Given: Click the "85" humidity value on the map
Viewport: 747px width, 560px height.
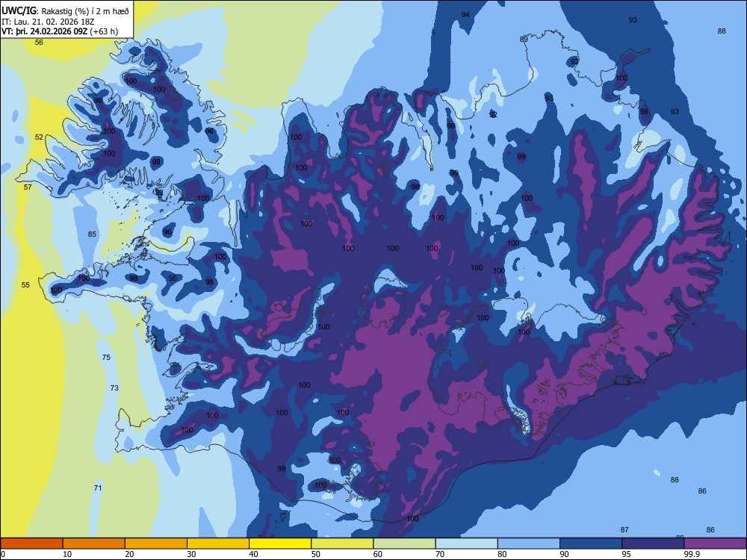Looking at the screenshot, I should (x=92, y=234).
